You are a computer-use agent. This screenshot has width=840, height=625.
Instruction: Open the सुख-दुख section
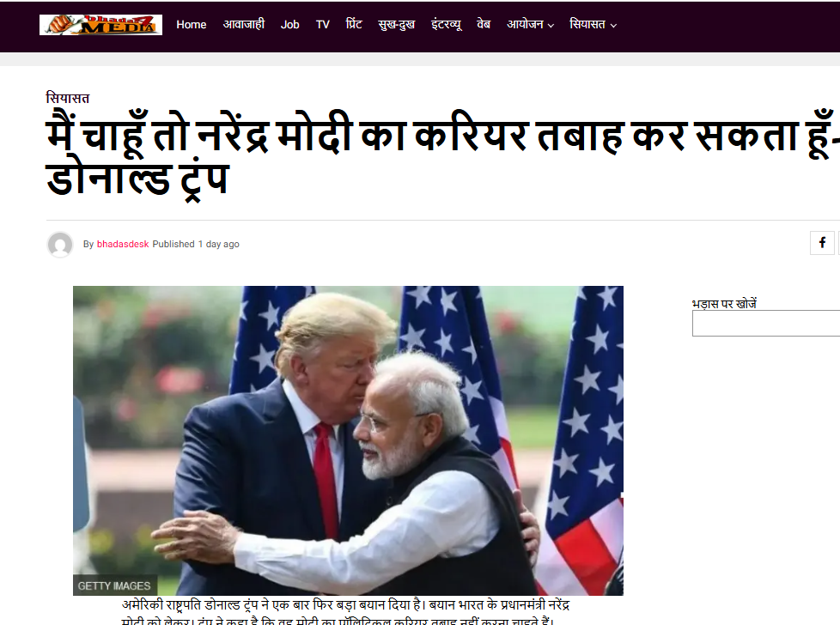[397, 25]
